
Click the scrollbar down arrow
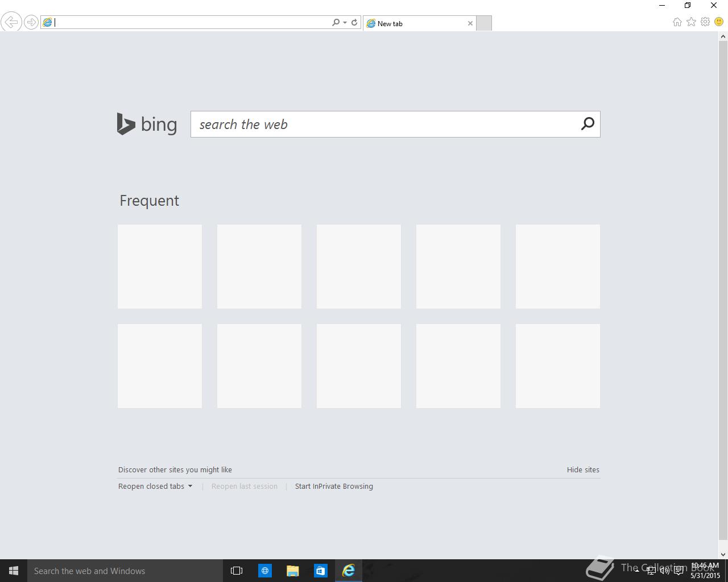pos(723,555)
